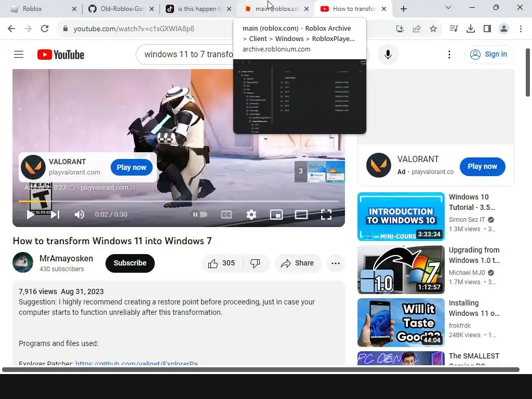Click the address bar URL

(134, 29)
